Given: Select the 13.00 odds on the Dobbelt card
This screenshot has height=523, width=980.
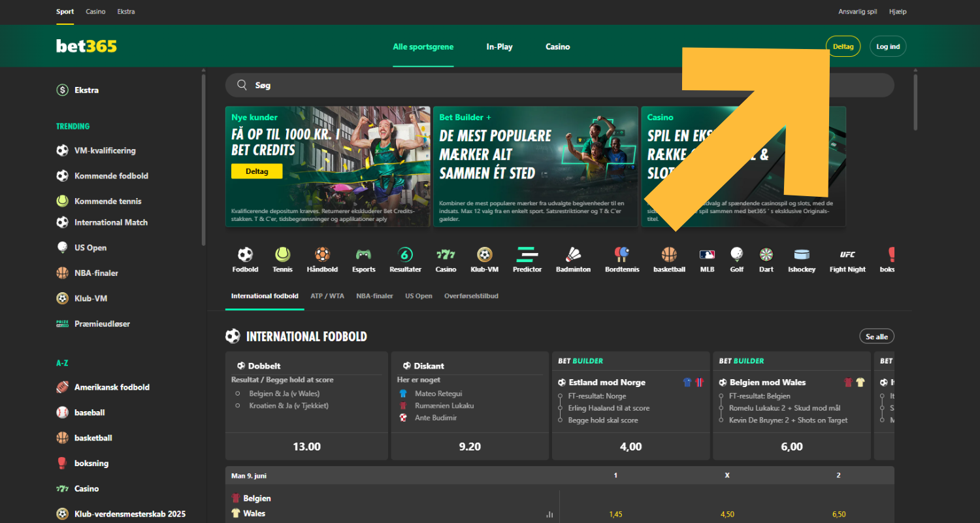Looking at the screenshot, I should 306,447.
